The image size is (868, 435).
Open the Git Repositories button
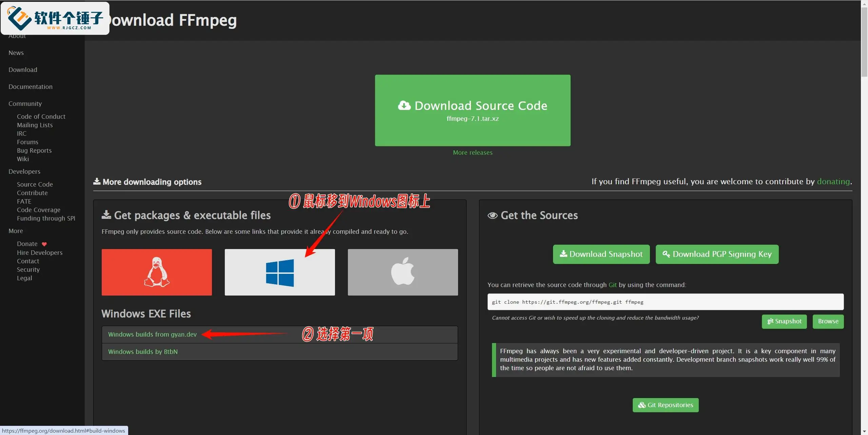point(666,405)
